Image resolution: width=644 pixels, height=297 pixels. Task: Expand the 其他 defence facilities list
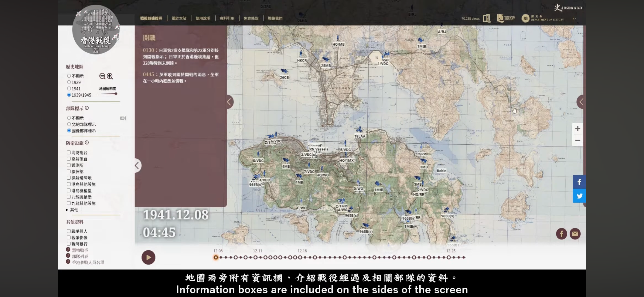click(x=67, y=210)
